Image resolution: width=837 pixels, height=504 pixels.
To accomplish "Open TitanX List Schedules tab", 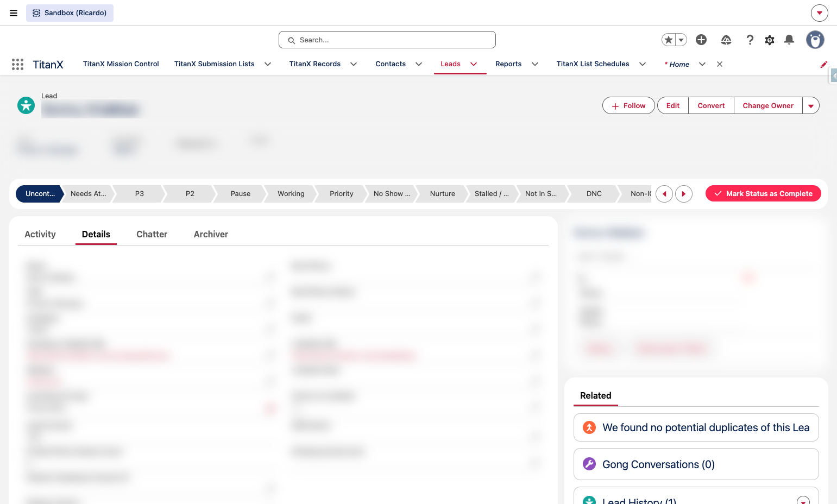I will (593, 64).
